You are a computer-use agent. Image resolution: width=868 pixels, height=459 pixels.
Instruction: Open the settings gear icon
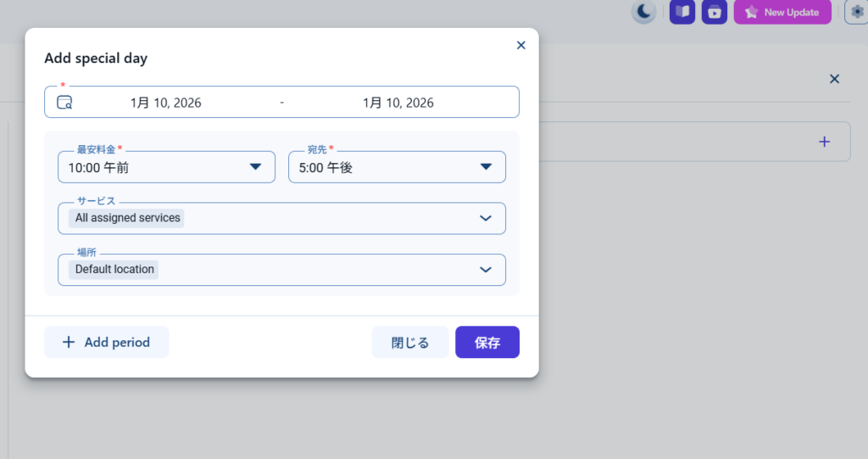click(x=856, y=12)
